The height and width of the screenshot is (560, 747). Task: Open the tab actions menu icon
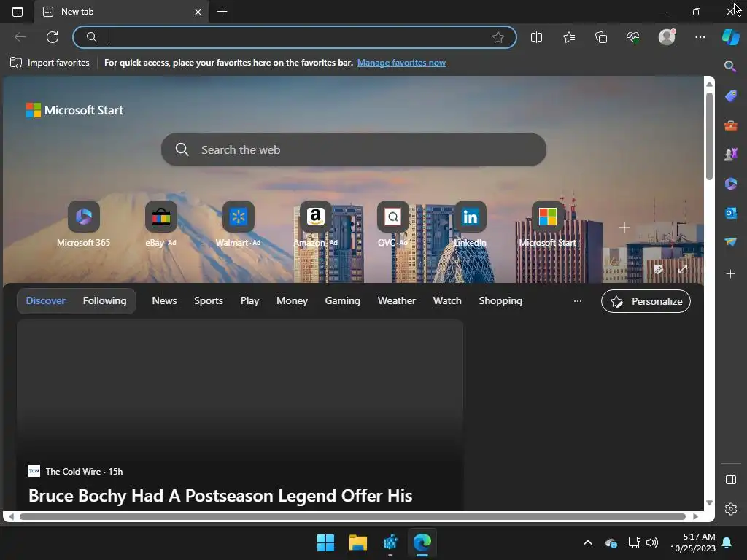point(18,12)
